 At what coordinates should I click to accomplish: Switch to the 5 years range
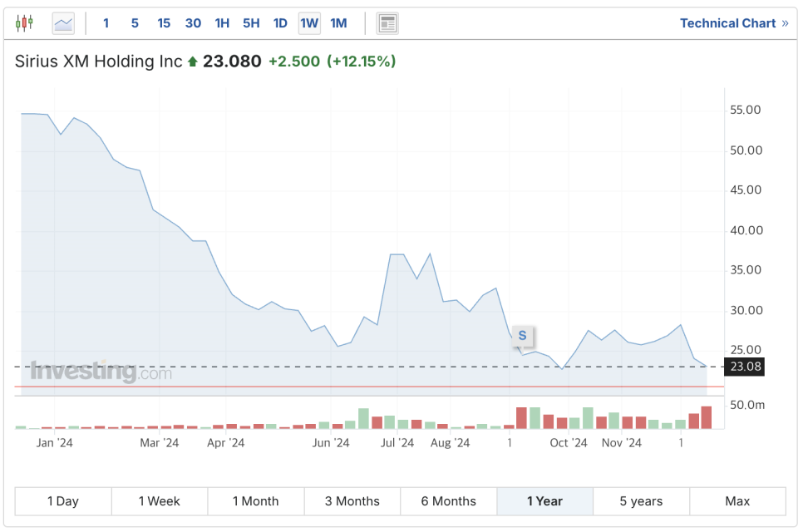pos(641,501)
